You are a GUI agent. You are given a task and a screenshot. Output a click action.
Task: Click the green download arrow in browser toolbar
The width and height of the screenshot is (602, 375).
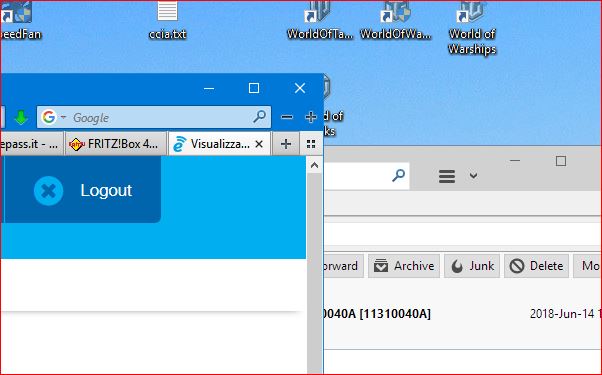point(21,117)
